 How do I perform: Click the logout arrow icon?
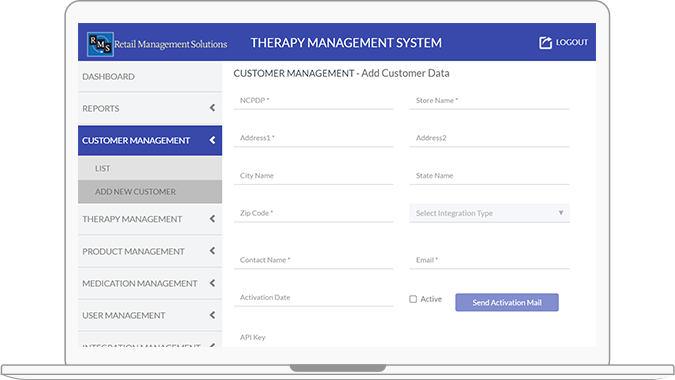(545, 43)
